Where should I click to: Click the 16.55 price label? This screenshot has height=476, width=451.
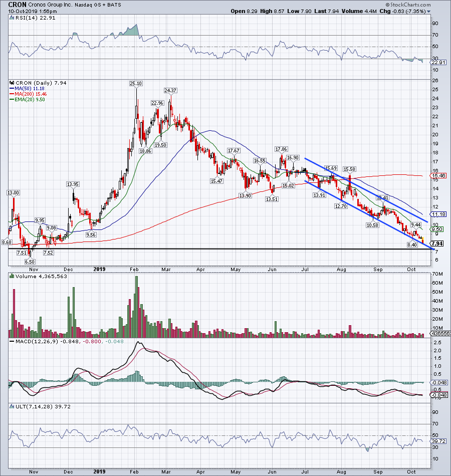[x=260, y=161]
